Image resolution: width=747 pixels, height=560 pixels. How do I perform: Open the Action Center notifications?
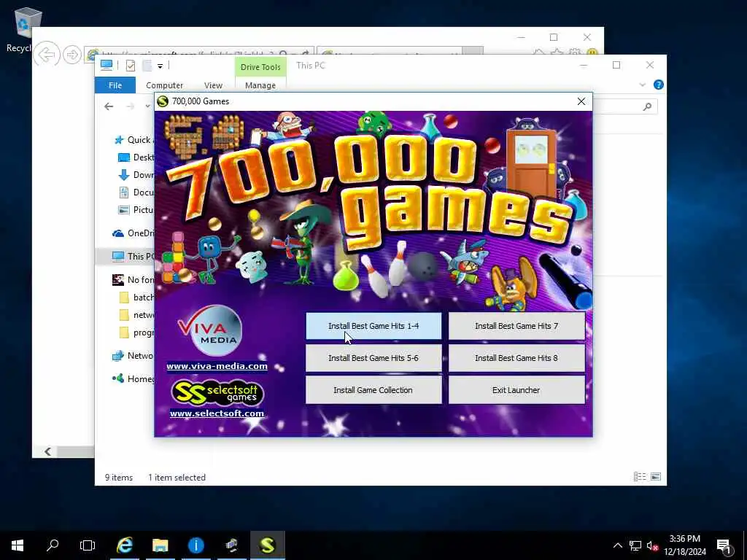click(x=724, y=545)
